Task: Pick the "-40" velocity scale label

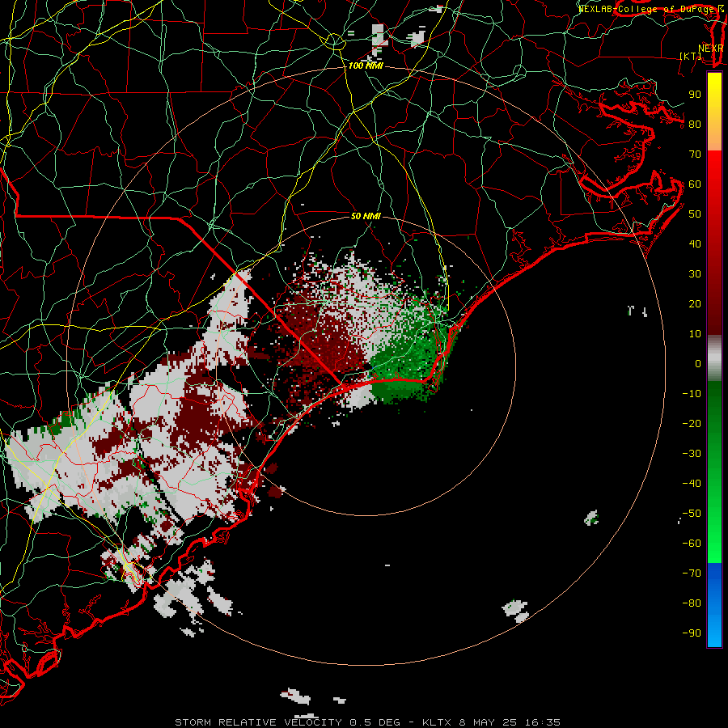Action: click(x=692, y=484)
